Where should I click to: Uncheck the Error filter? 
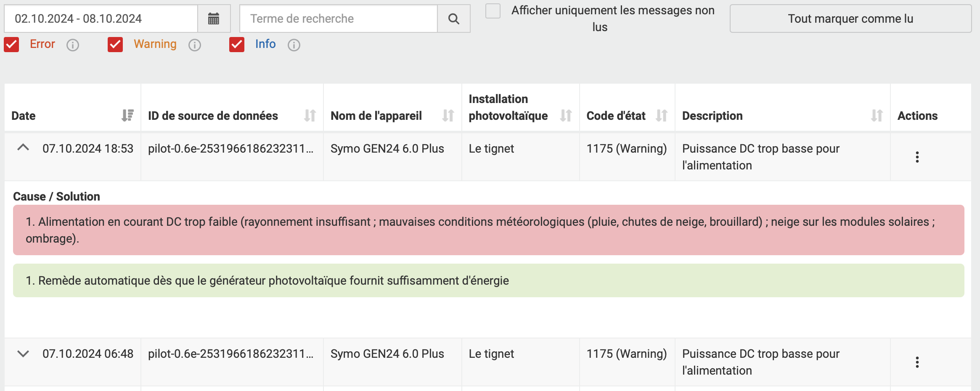11,45
